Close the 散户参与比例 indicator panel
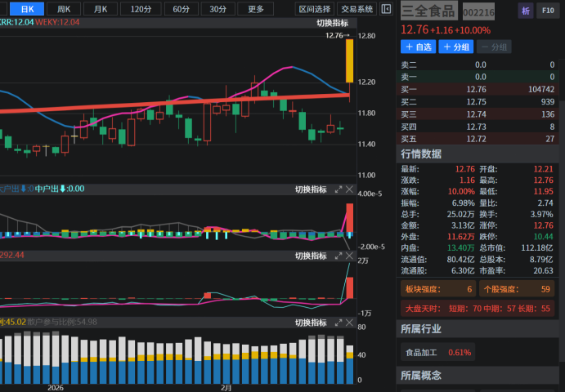 pos(350,323)
